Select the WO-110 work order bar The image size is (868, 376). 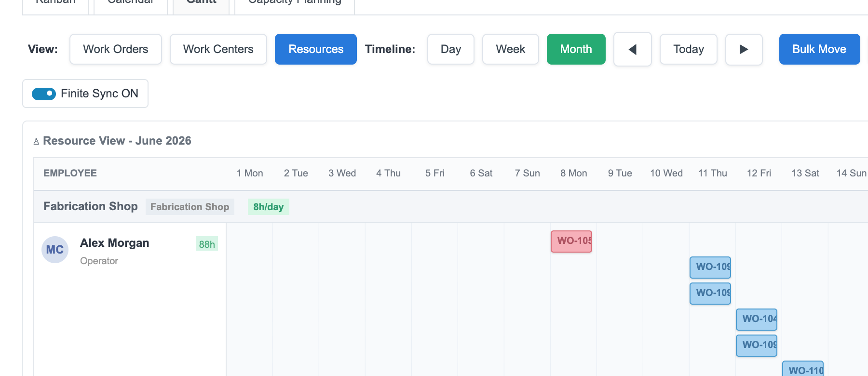coord(803,369)
